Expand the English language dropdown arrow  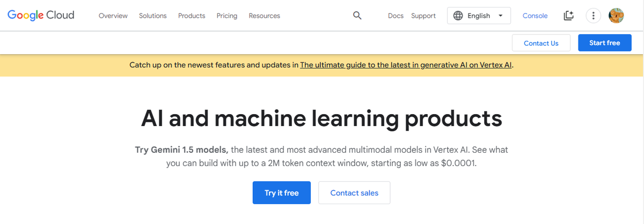(501, 16)
